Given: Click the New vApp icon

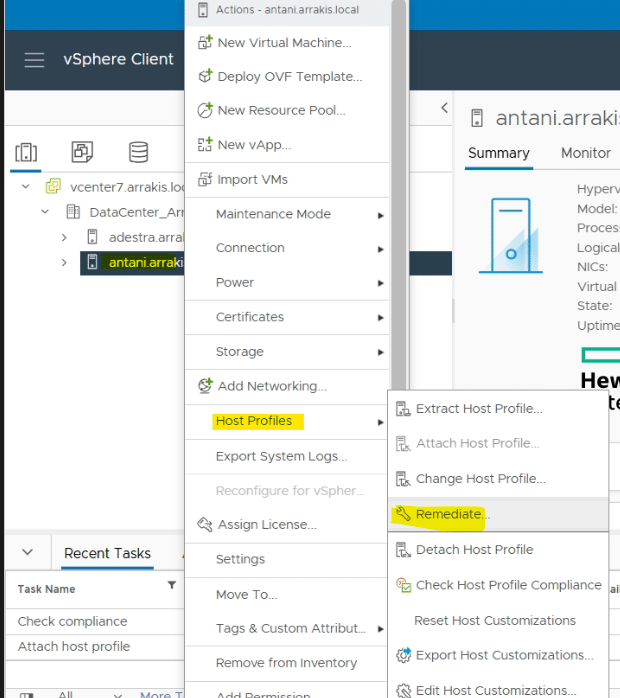Looking at the screenshot, I should 205,144.
